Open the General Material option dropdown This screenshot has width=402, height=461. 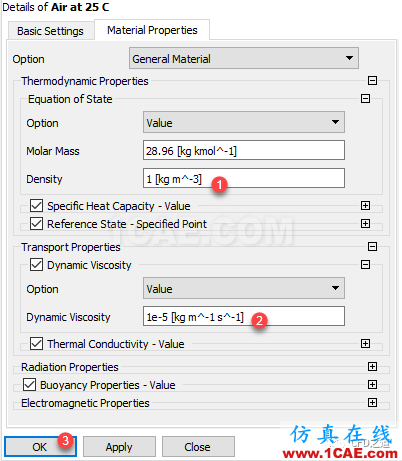click(244, 58)
